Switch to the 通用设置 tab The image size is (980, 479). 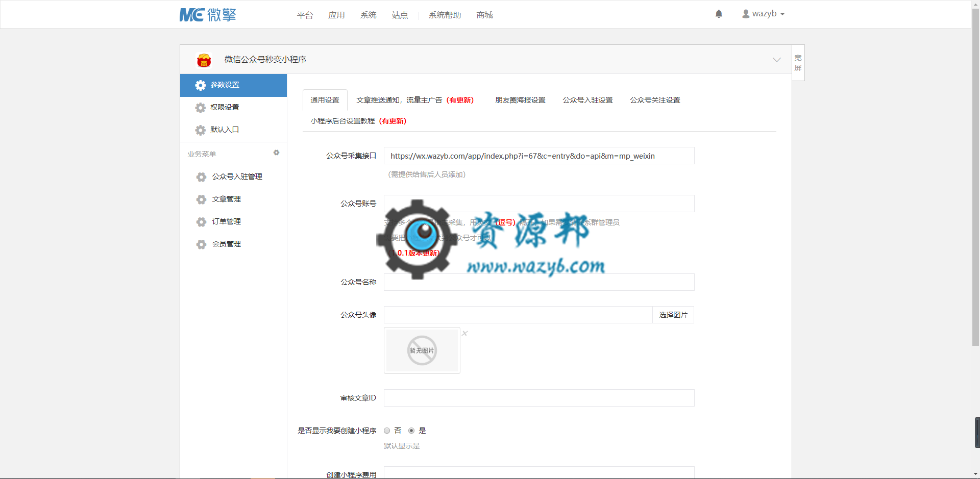325,100
